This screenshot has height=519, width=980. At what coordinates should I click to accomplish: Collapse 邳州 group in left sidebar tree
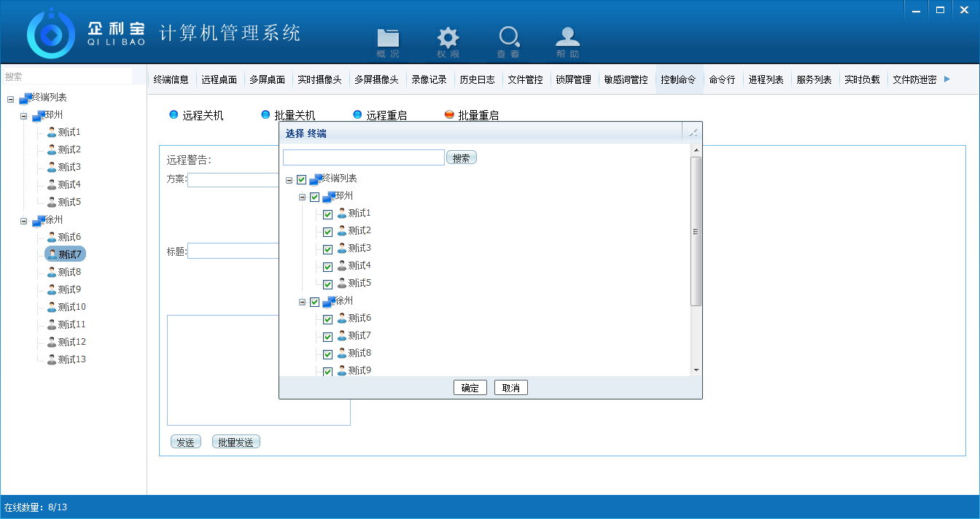23,116
